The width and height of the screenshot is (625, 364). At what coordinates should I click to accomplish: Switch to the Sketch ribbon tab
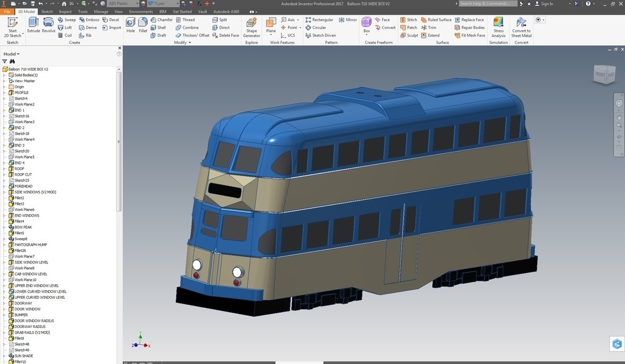pyautogui.click(x=46, y=12)
